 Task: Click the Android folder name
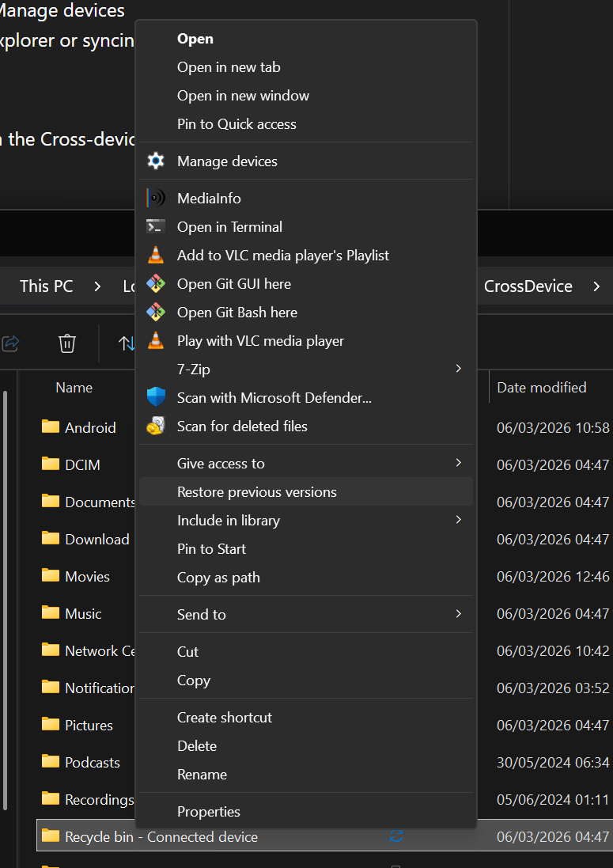(x=90, y=427)
